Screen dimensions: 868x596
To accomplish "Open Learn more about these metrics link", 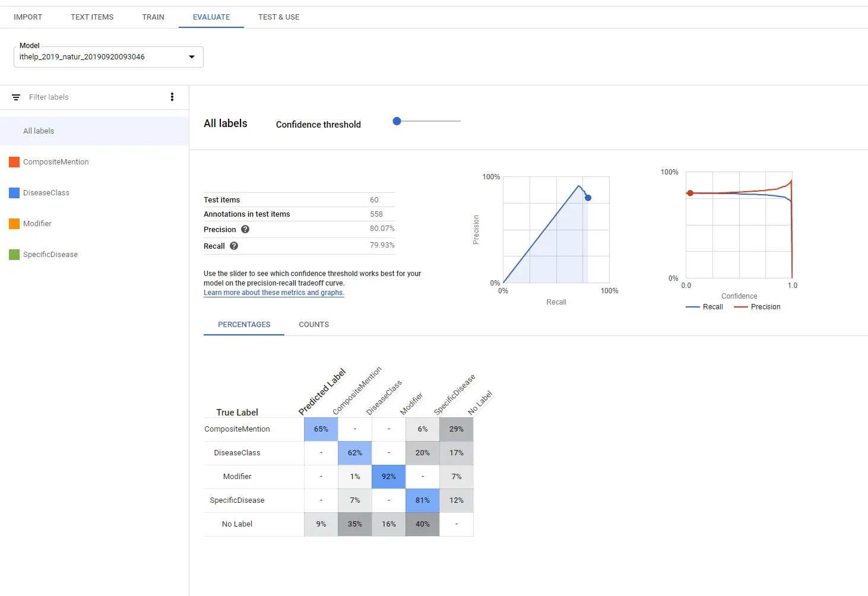I will [x=274, y=293].
